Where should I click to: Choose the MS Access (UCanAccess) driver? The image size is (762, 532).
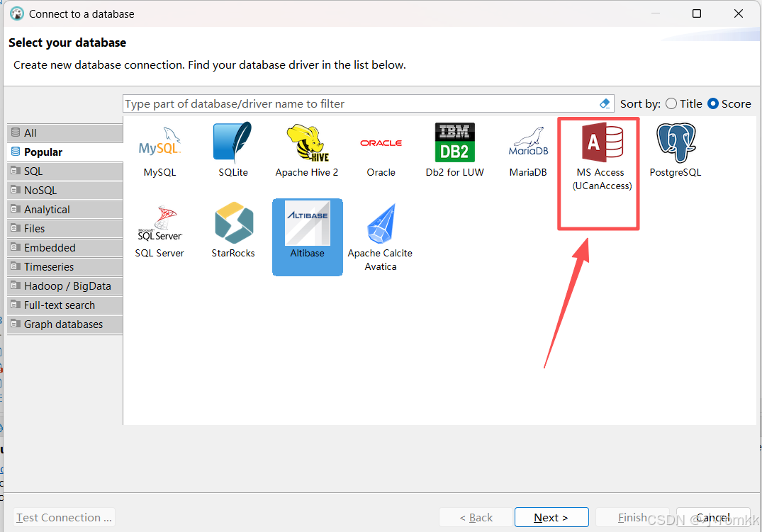tap(602, 155)
